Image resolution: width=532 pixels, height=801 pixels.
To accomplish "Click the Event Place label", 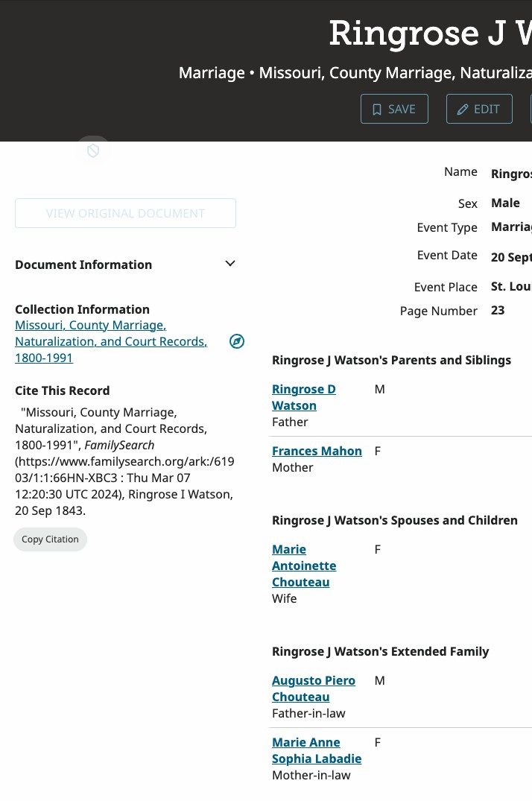I will tap(446, 287).
